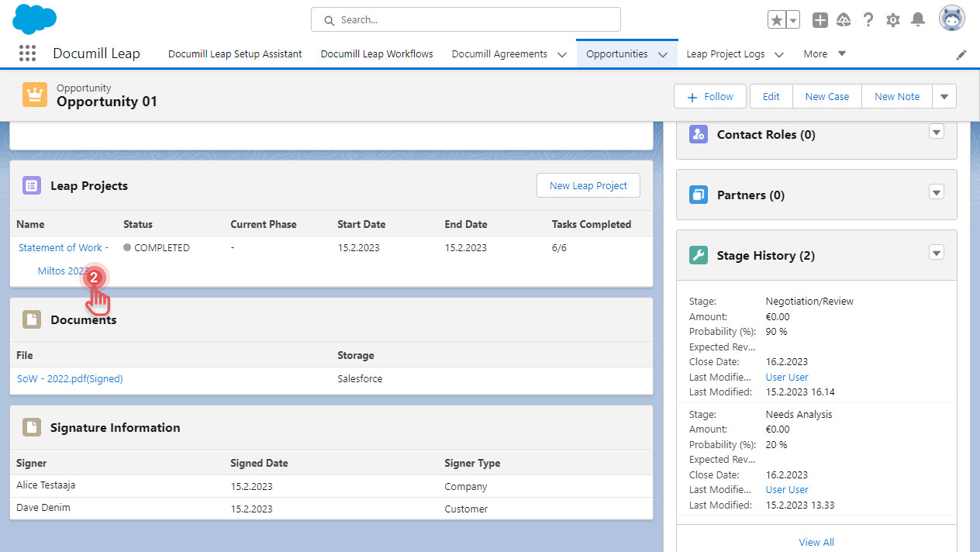Click in the global Search field

coord(465,20)
